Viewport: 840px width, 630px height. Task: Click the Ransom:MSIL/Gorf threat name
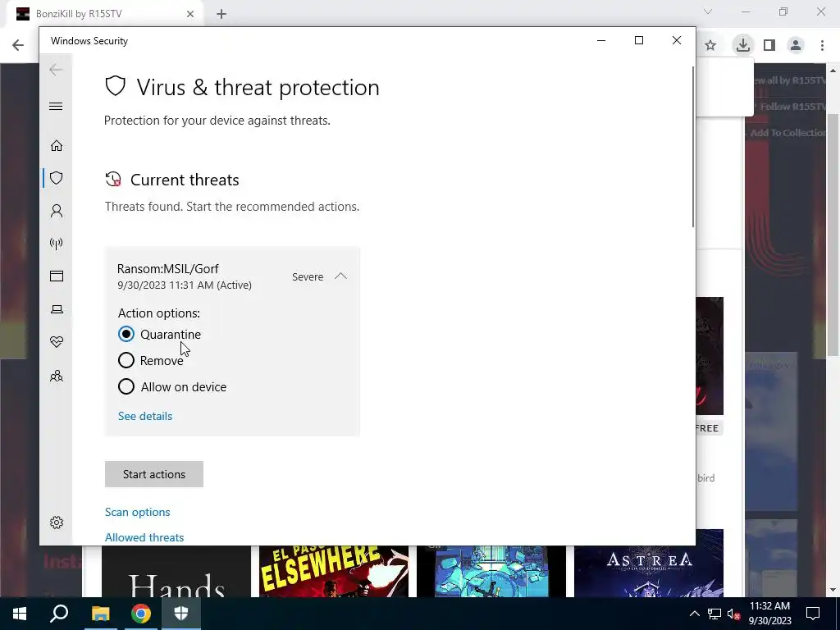(x=168, y=269)
